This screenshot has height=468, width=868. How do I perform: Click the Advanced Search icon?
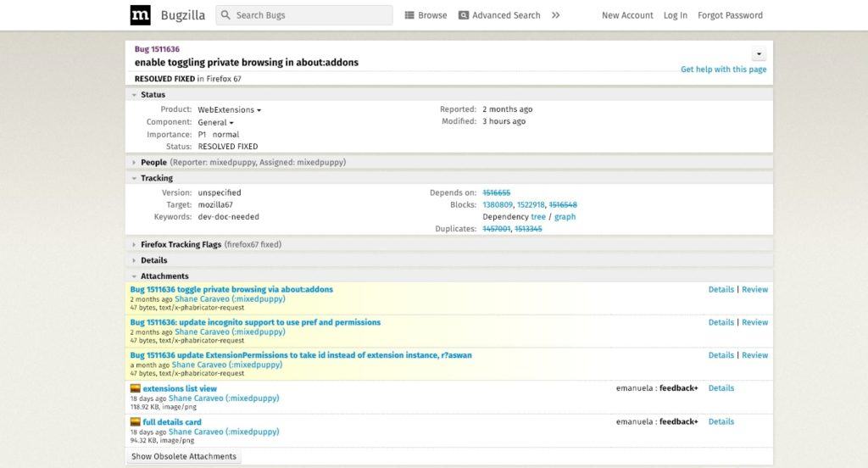464,15
